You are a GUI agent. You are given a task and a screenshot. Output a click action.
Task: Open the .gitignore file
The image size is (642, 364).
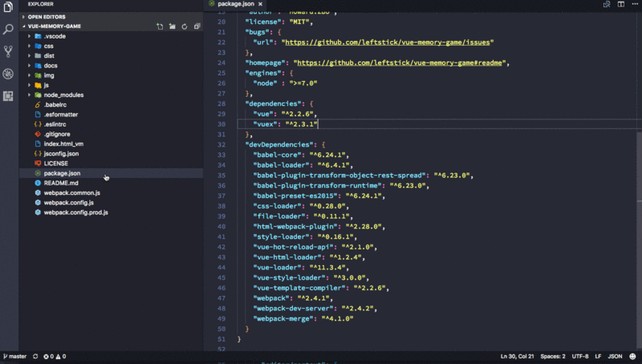[57, 134]
